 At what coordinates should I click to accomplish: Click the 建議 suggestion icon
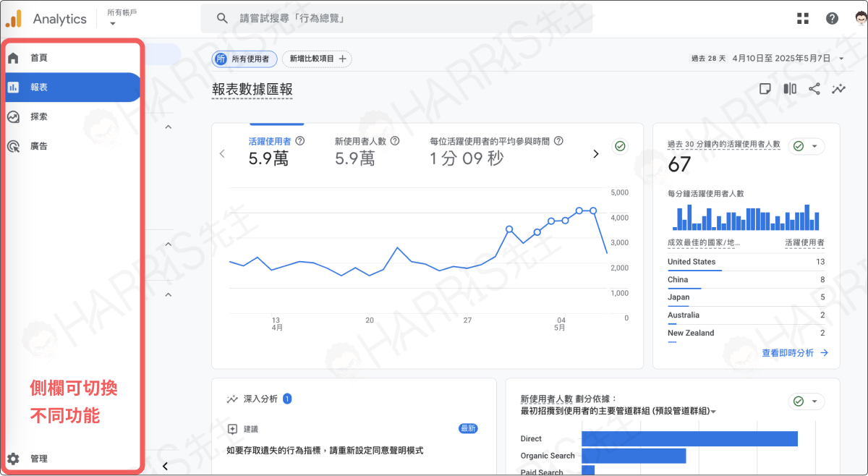point(232,429)
